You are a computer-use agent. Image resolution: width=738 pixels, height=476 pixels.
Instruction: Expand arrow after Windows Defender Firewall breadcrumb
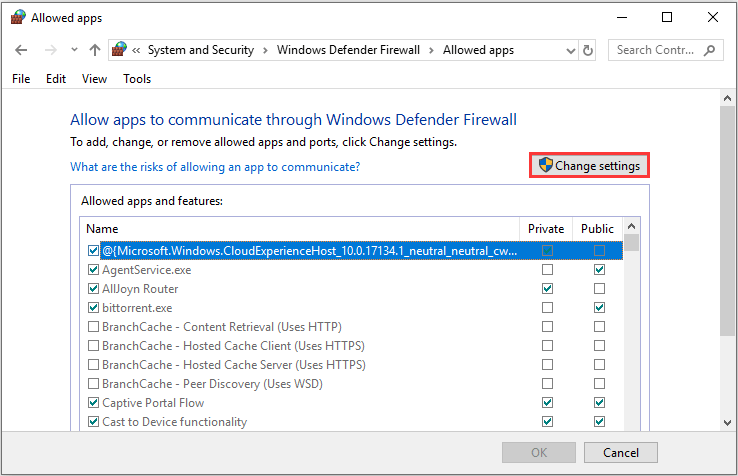point(431,50)
